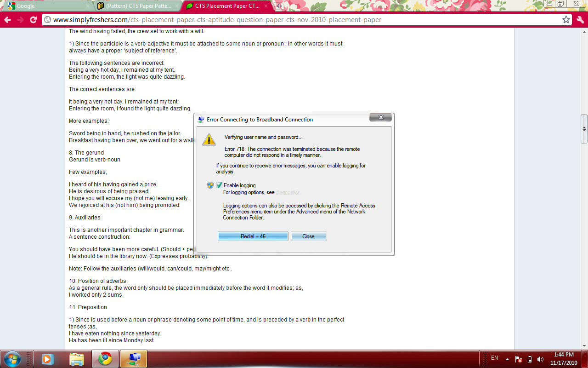This screenshot has width=588, height=368.
Task: Navigate back using the back arrow icon
Action: pyautogui.click(x=7, y=20)
